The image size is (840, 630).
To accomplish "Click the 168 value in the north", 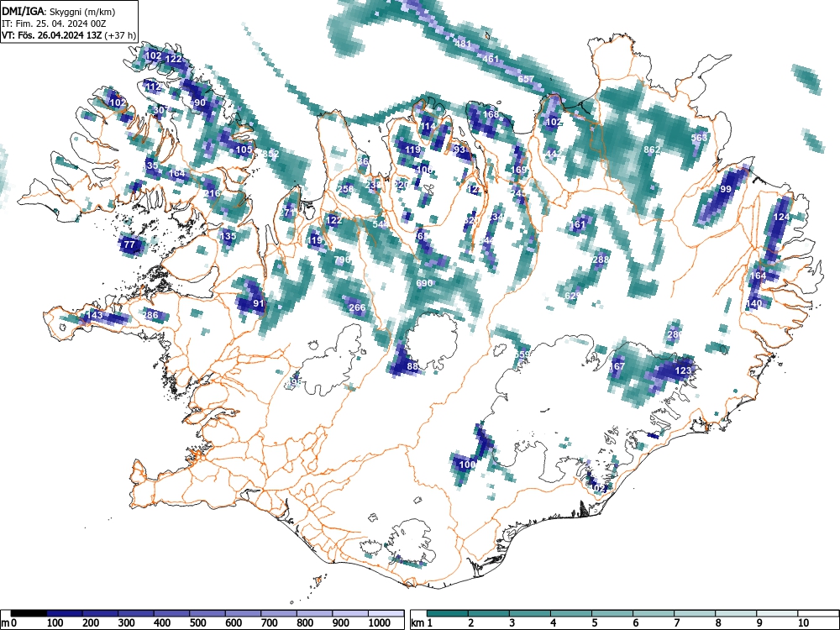I will 491,114.
